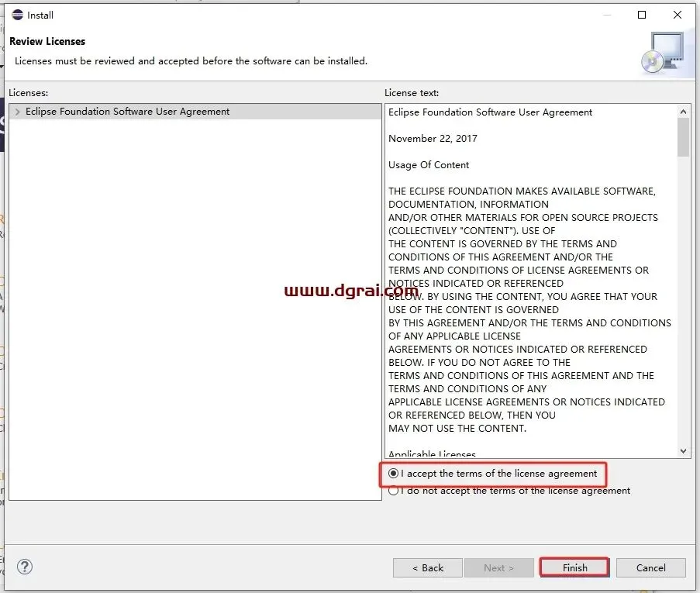Select Eclipse Foundation Software User Agreement row
700x593 pixels.
(195, 112)
